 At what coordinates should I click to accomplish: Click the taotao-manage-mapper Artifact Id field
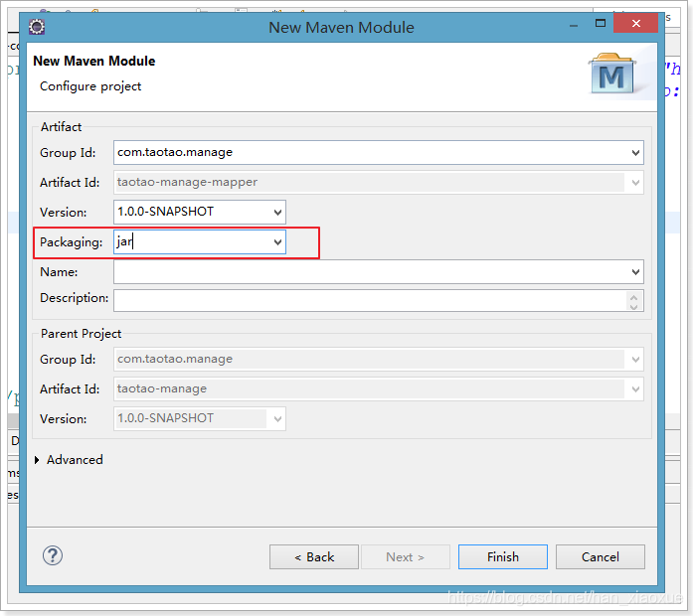click(379, 183)
